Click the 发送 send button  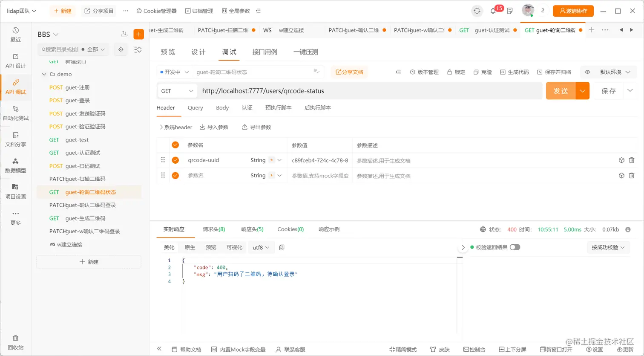pos(561,91)
